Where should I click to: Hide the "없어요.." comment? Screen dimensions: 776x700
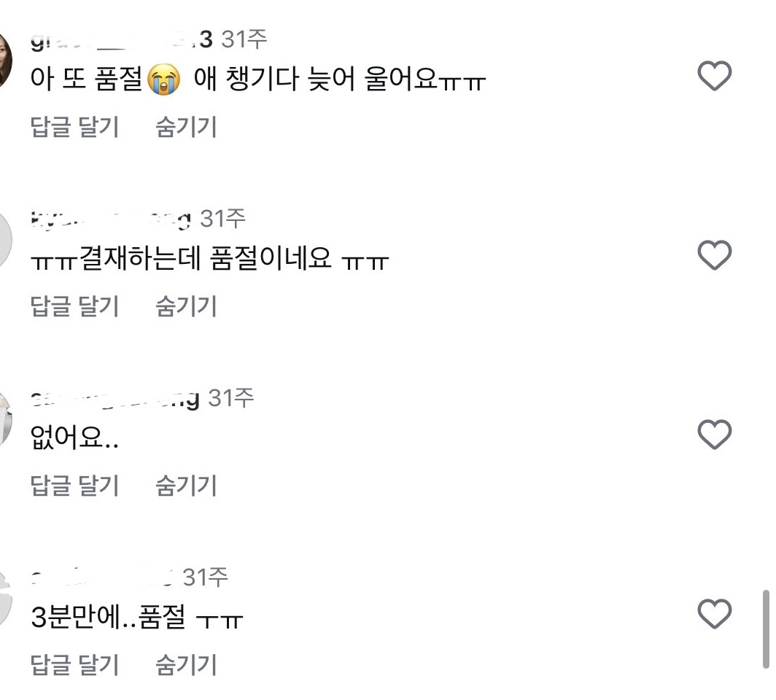tap(186, 486)
